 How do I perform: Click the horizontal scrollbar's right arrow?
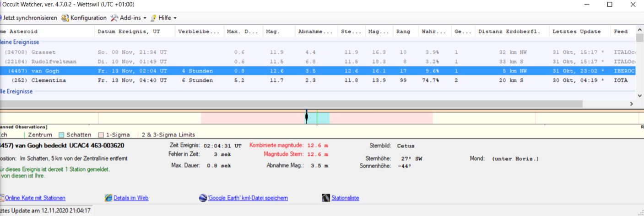[x=631, y=104]
